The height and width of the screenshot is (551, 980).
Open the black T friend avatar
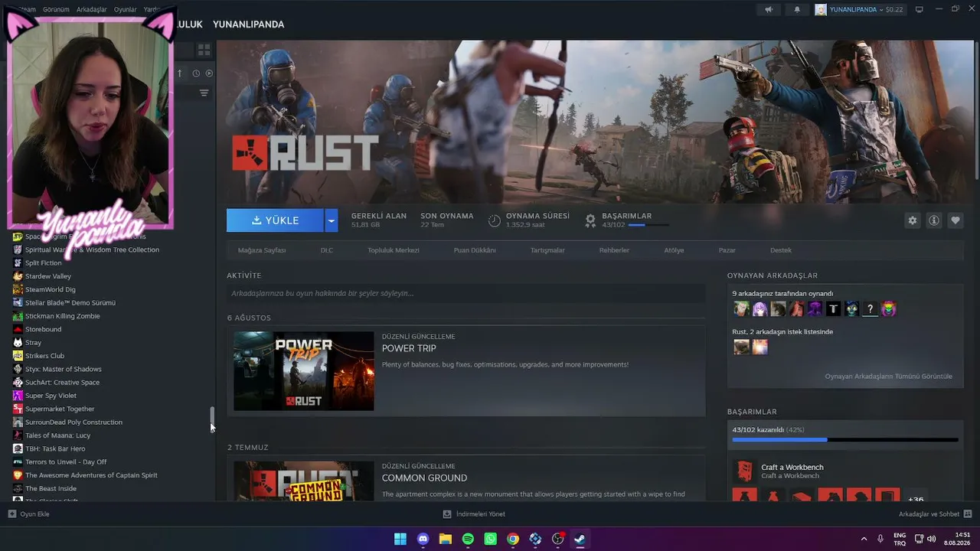(833, 309)
